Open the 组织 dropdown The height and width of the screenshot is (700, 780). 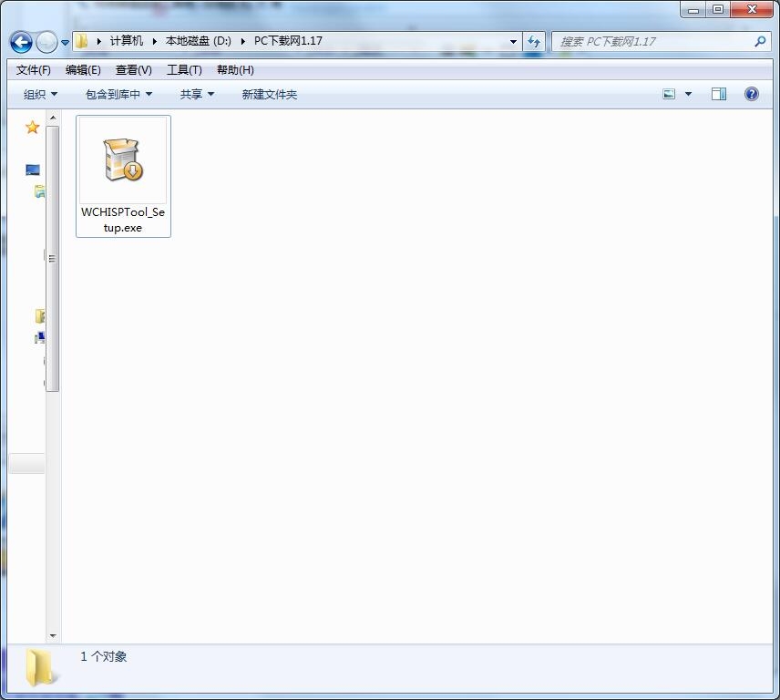pos(40,95)
